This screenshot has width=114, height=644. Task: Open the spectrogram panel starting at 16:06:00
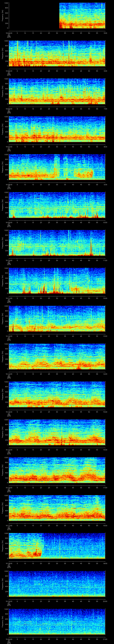(x=57, y=91)
